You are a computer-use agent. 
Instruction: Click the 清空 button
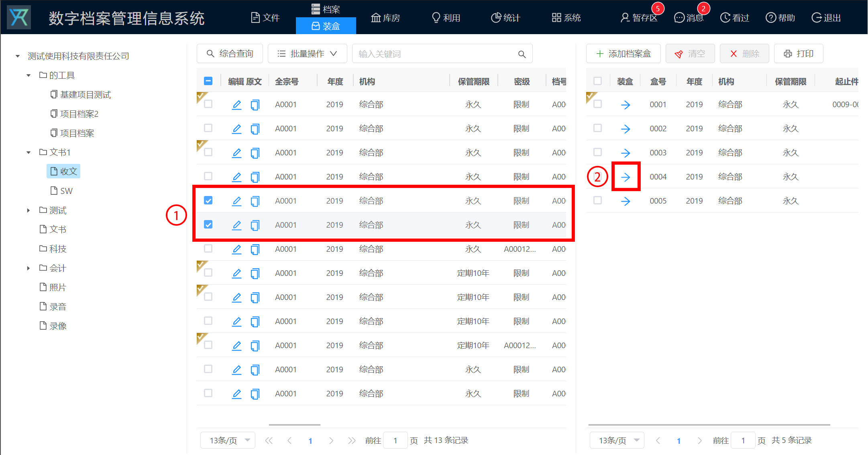tap(690, 53)
